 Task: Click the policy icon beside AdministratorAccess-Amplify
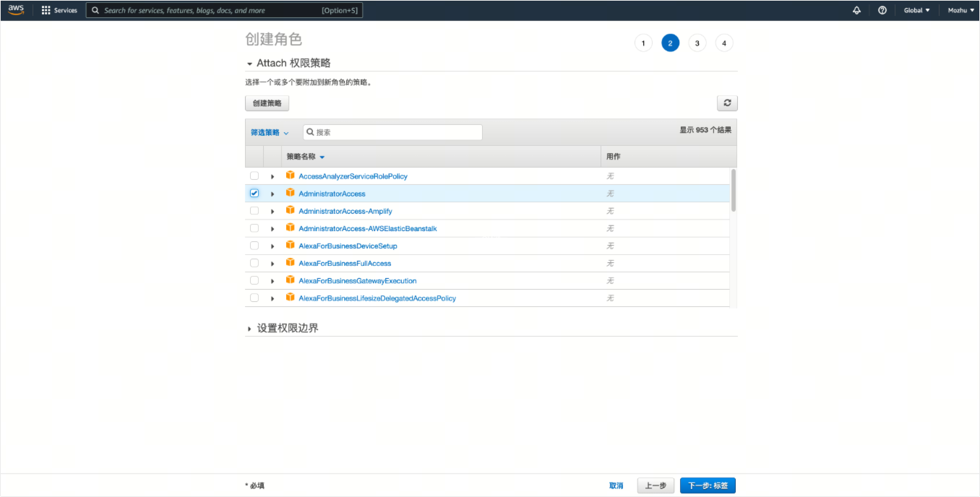[291, 210]
